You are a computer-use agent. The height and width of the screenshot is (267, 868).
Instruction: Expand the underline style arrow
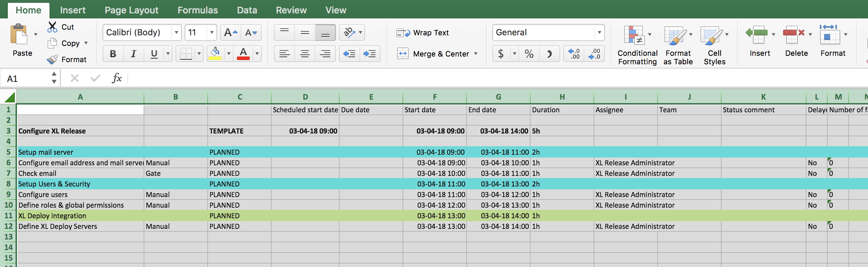click(168, 54)
